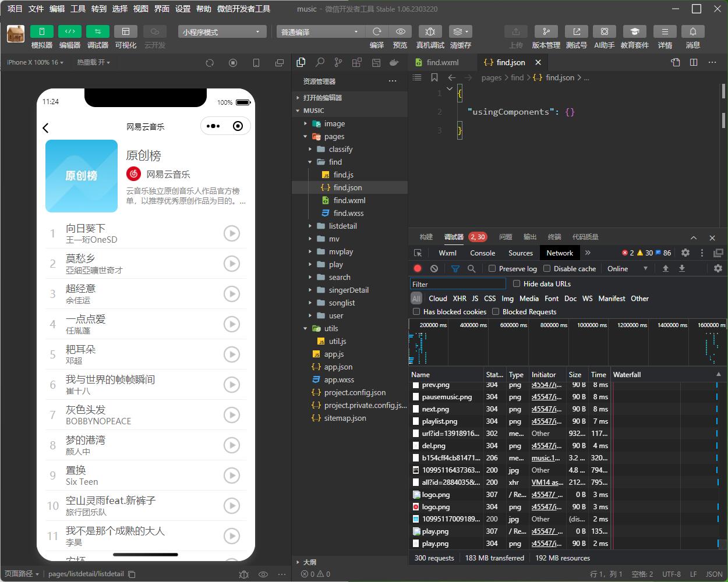Open app.json in the file tree
This screenshot has width=728, height=582.
click(x=338, y=367)
